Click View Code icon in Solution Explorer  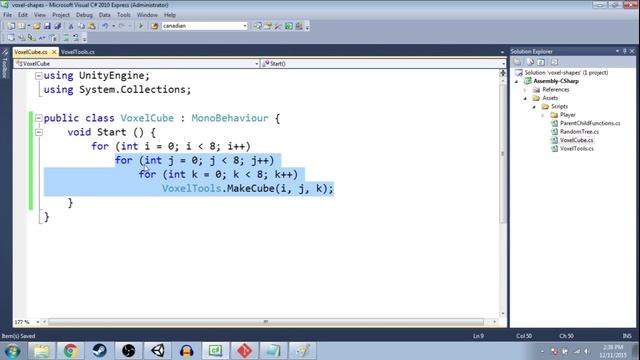click(554, 62)
